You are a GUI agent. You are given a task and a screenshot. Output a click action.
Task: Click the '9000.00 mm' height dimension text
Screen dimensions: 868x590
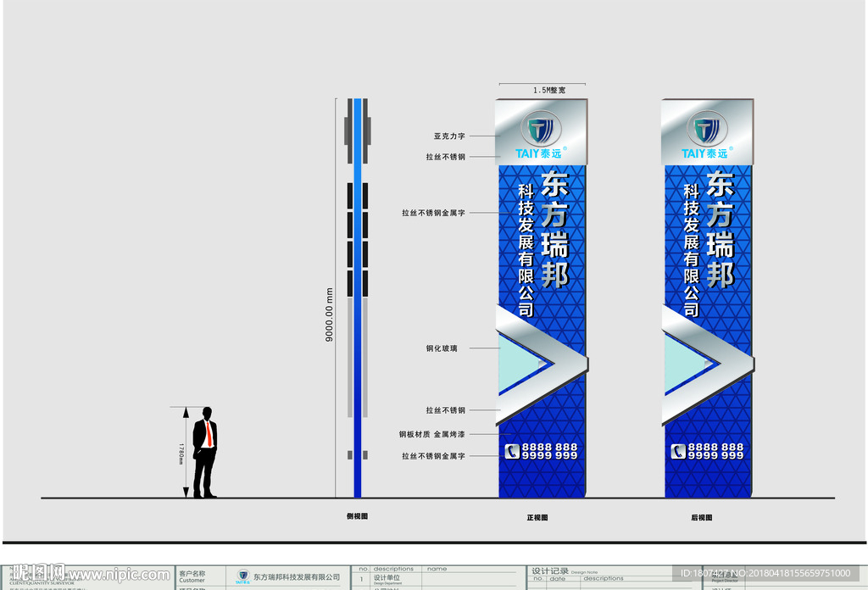pyautogui.click(x=330, y=315)
